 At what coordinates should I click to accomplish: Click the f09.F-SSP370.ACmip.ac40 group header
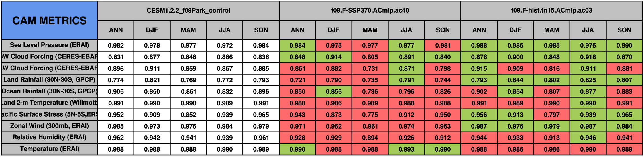[x=370, y=11]
